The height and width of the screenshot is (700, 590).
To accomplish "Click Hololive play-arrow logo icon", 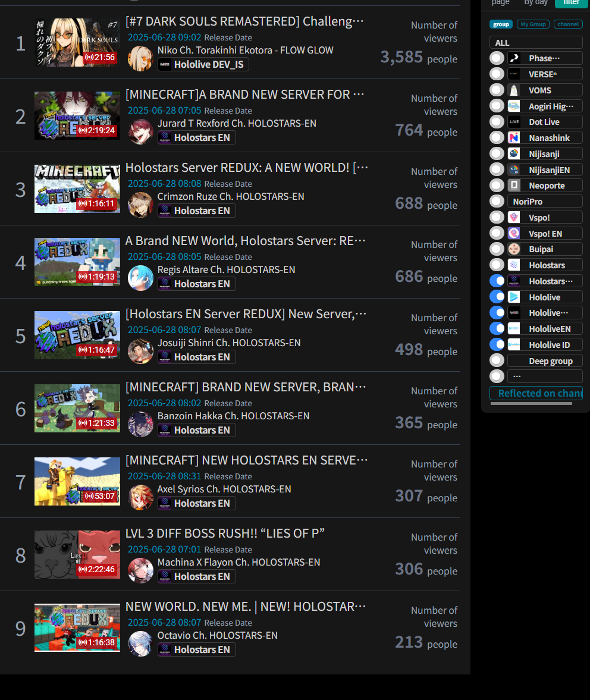I will (x=514, y=297).
